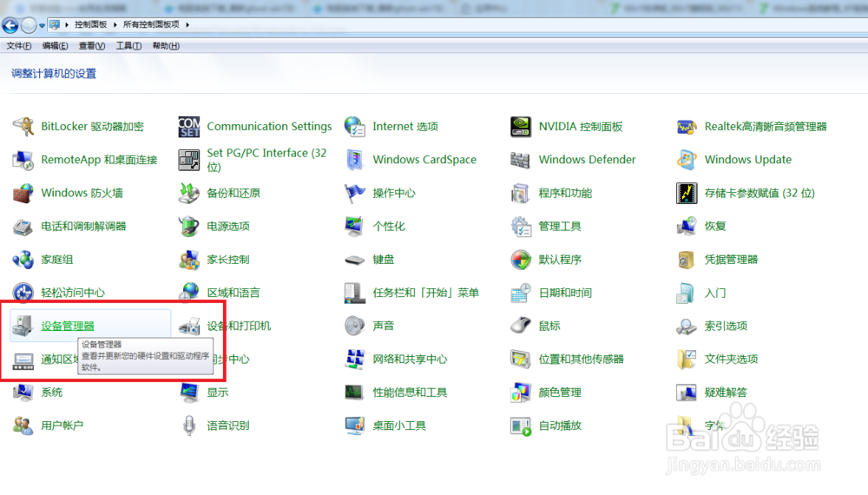This screenshot has width=868, height=495.
Task: Open 电源选项 battery icon
Action: tap(188, 227)
